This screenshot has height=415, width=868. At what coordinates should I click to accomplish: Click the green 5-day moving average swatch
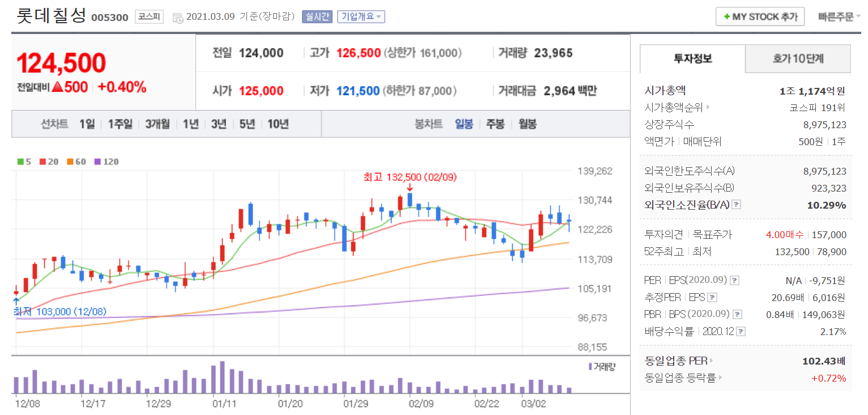point(20,162)
